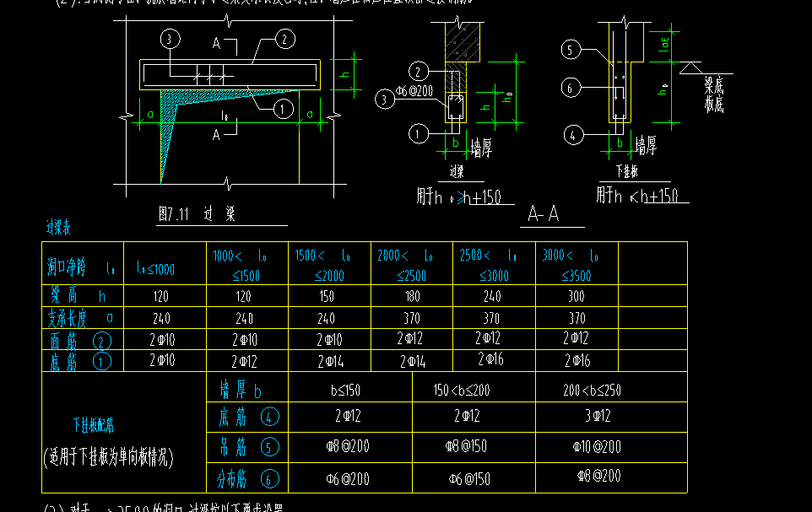
Task: Select 底筋 2Φ14 under 1500<l0≤2000
Action: pos(330,361)
